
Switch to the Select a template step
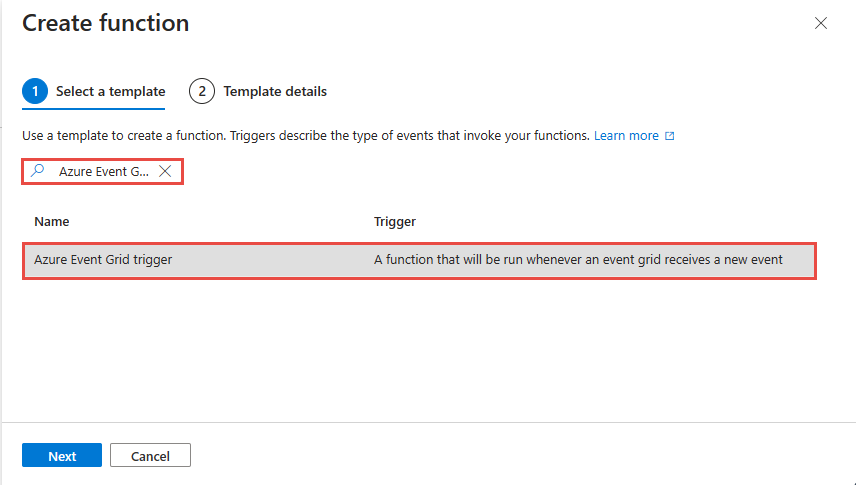point(110,91)
